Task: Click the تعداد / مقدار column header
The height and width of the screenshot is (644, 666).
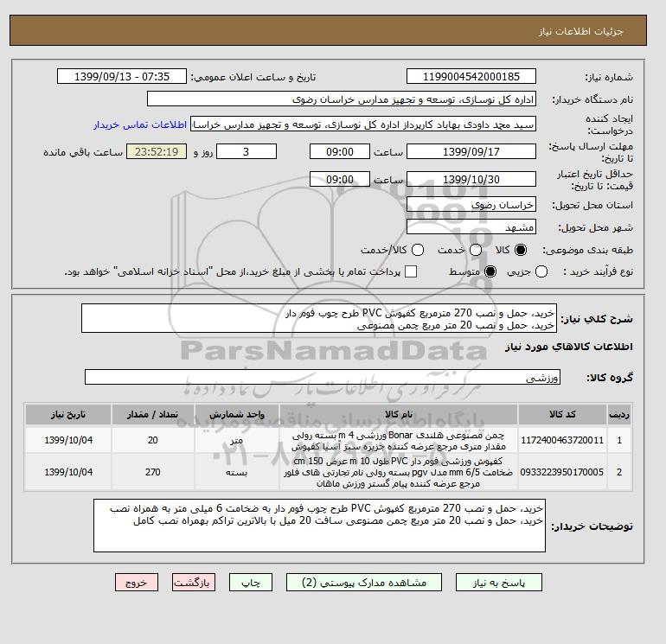Action: 153,414
